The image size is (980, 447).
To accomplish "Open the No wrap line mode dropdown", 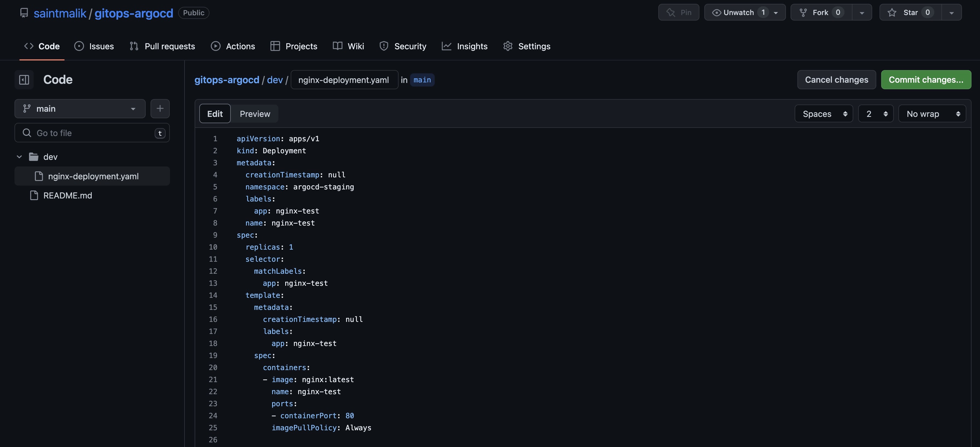I will click(x=932, y=114).
